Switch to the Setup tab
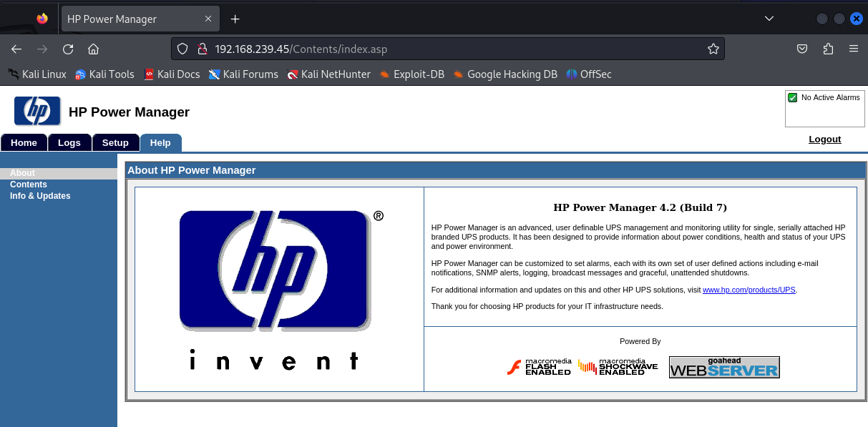 (x=115, y=142)
